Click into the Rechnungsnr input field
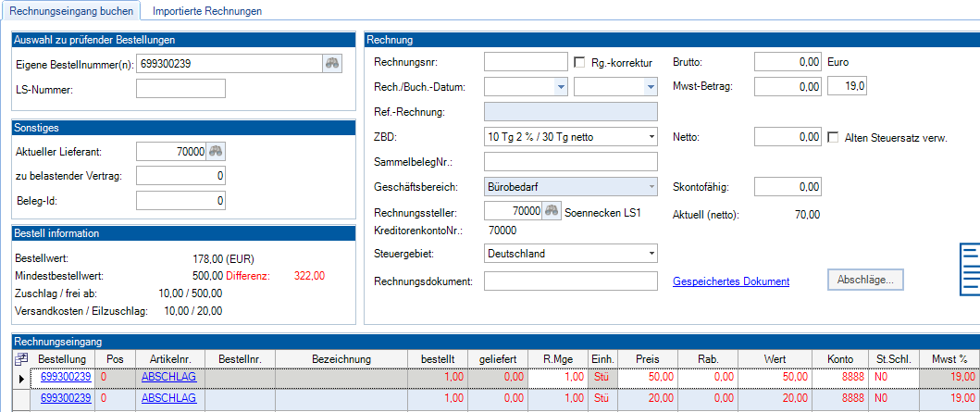The height and width of the screenshot is (412, 980). (x=525, y=62)
